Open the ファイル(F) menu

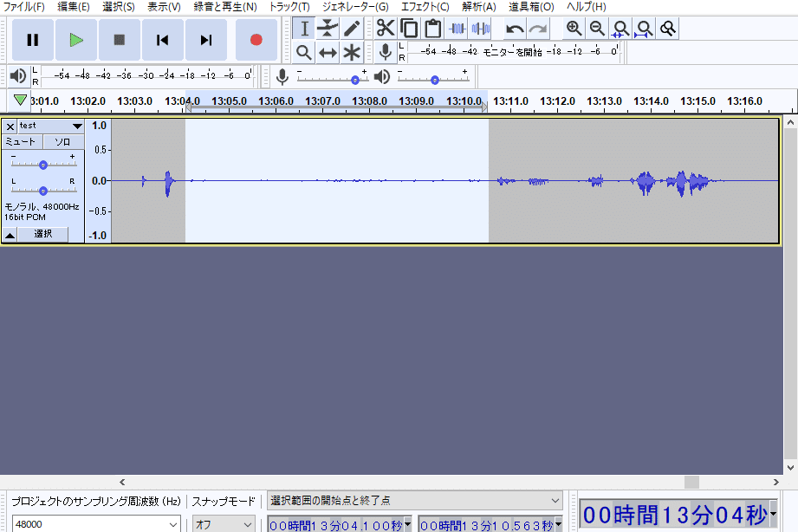point(24,7)
